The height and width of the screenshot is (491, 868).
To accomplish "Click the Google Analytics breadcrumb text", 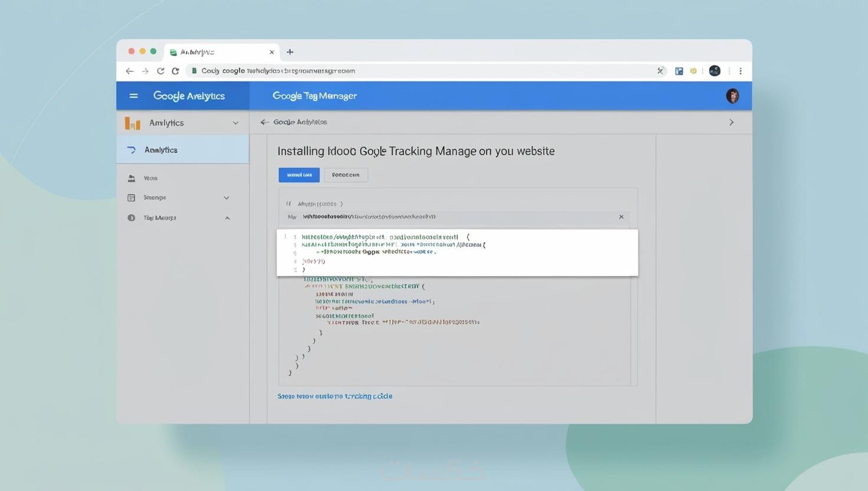I will (300, 122).
